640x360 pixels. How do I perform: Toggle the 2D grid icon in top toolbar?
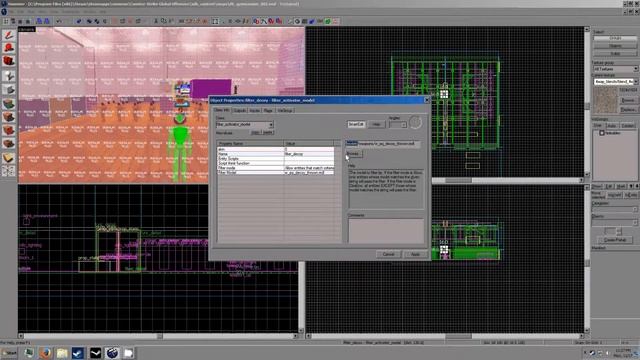tap(6, 21)
